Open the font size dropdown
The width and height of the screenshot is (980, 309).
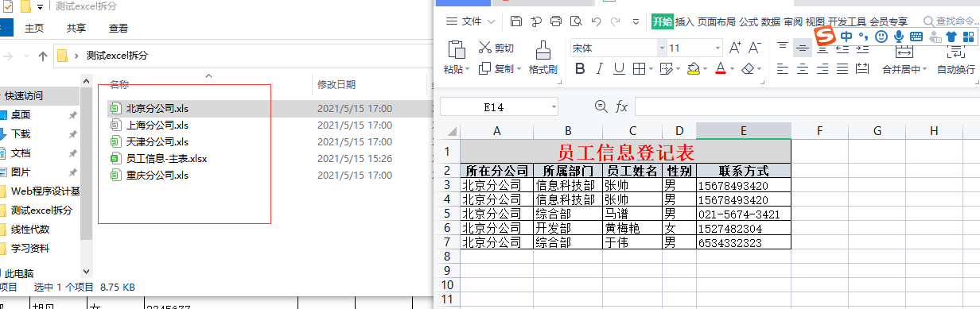[717, 48]
